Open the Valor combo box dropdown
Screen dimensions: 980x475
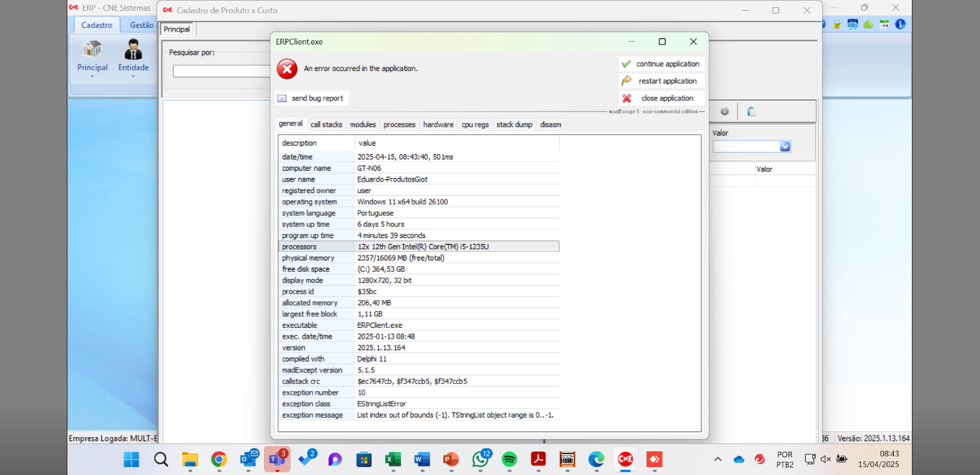point(785,146)
